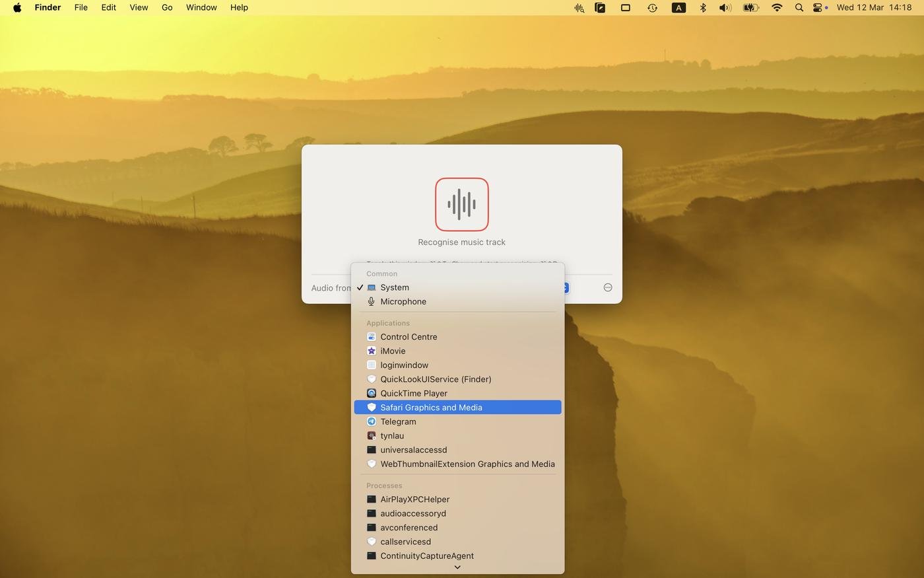Screen dimensions: 924x578
Task: Choose Telegram in the applications list
Action: [x=398, y=421]
